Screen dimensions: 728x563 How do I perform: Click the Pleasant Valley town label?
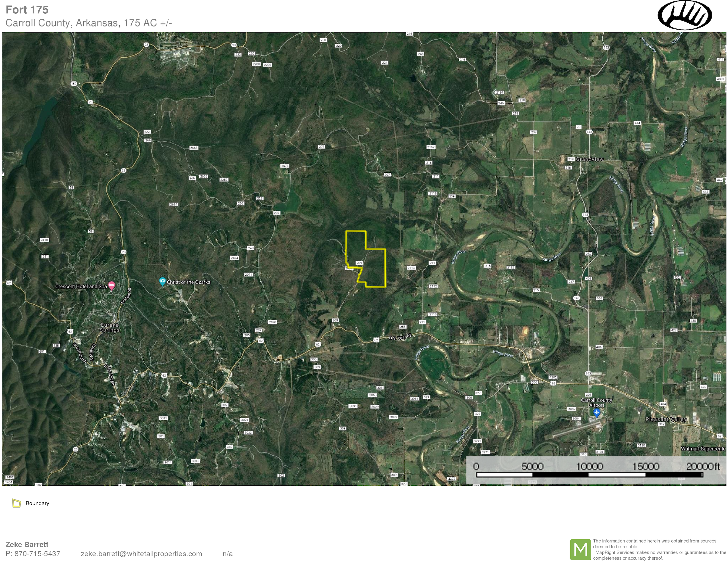(666, 419)
